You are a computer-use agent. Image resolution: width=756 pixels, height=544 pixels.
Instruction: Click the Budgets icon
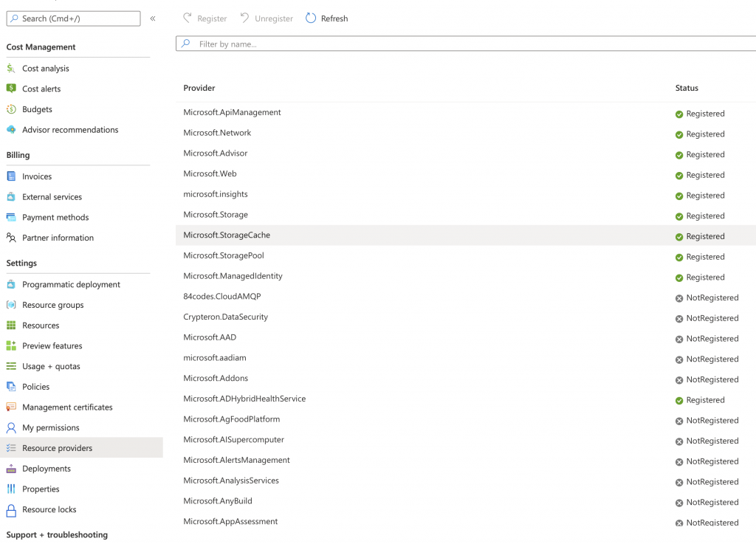(11, 109)
